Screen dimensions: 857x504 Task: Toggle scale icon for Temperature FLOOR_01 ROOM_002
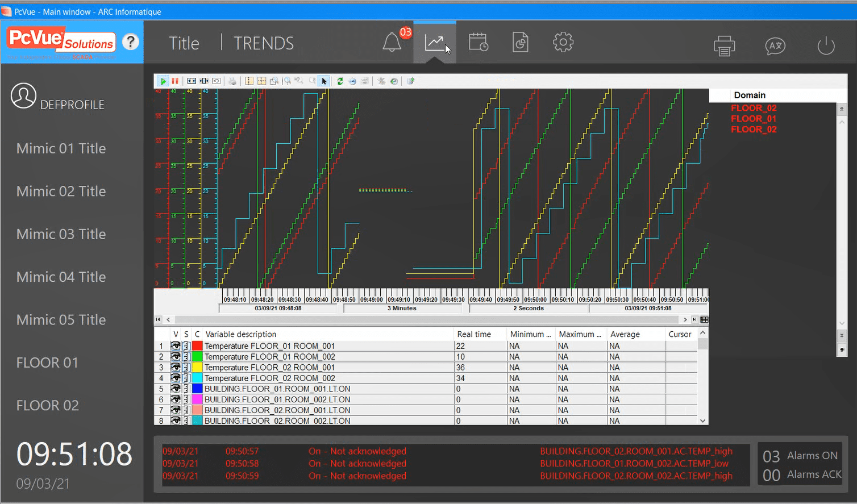pos(186,357)
